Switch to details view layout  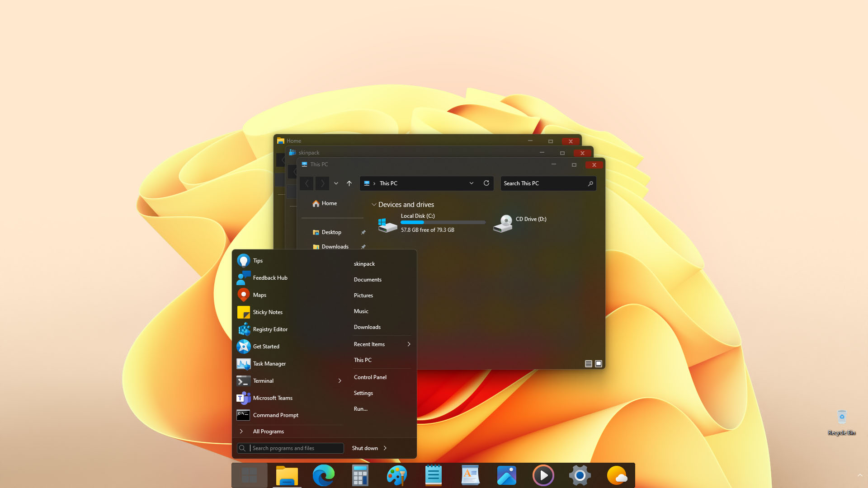click(x=589, y=364)
